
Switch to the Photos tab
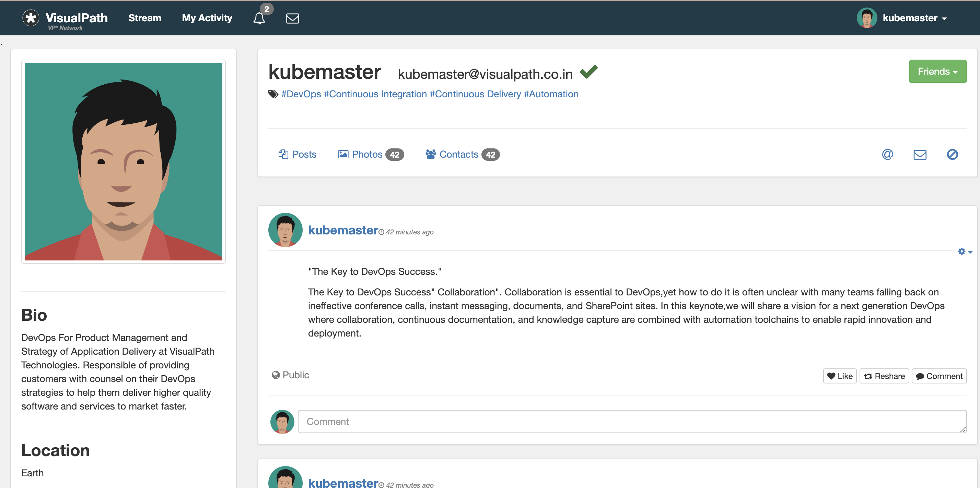(367, 154)
